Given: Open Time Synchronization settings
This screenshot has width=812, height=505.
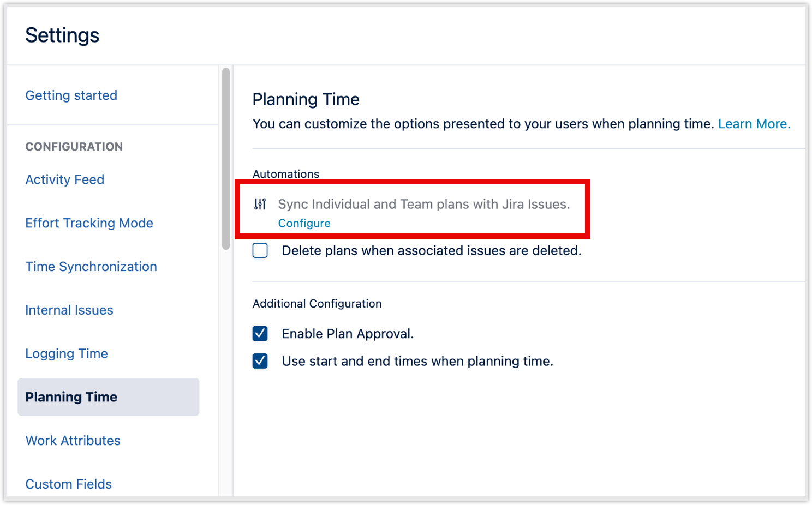Looking at the screenshot, I should (91, 267).
